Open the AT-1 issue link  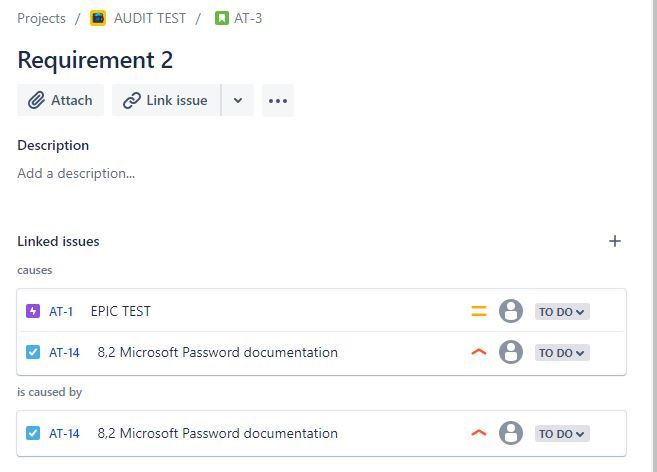coord(61,311)
